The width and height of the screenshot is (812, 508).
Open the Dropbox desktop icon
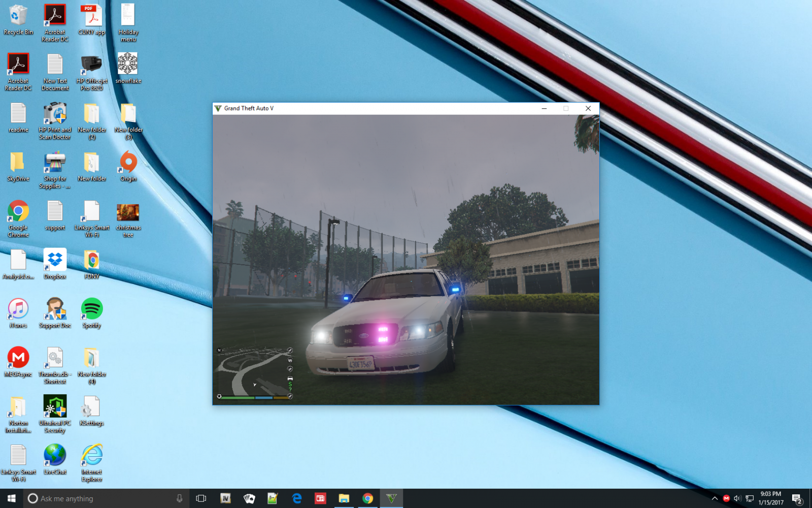click(55, 261)
